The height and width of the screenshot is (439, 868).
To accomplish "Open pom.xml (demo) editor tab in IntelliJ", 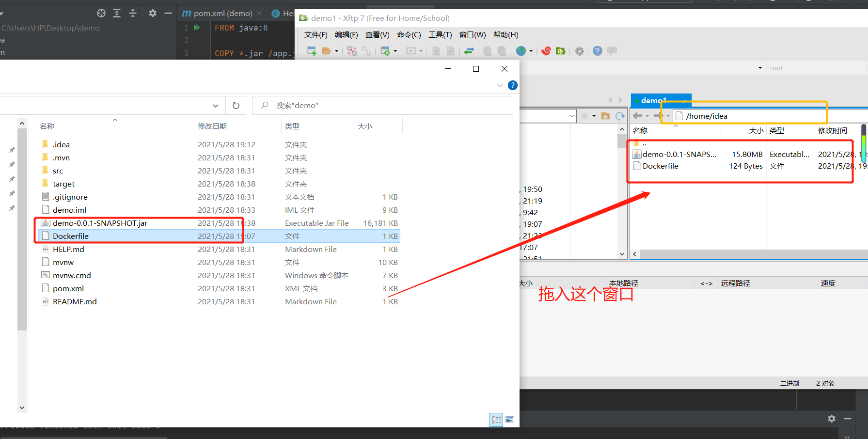I will 222,13.
